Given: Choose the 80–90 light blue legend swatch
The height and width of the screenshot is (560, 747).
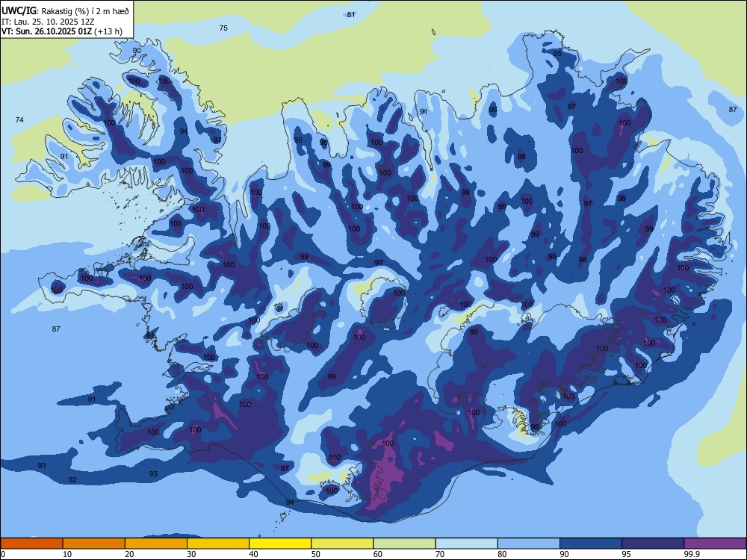Looking at the screenshot, I should tap(529, 544).
